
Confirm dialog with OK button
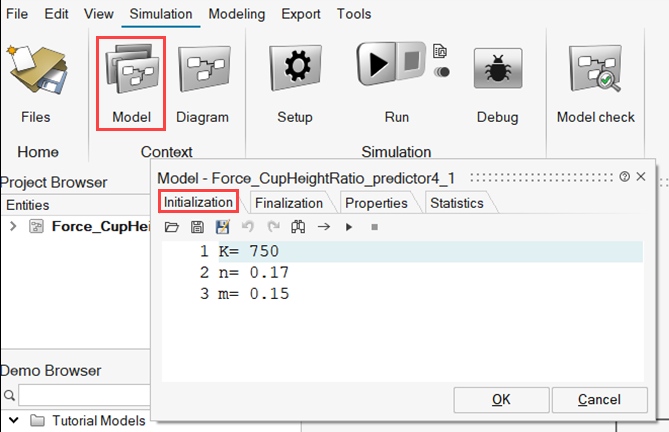pyautogui.click(x=501, y=400)
